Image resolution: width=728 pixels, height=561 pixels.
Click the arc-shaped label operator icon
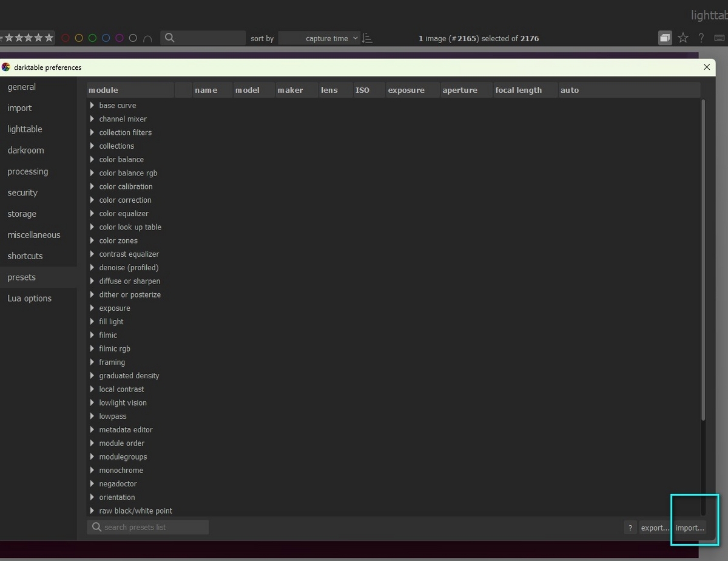pyautogui.click(x=147, y=39)
